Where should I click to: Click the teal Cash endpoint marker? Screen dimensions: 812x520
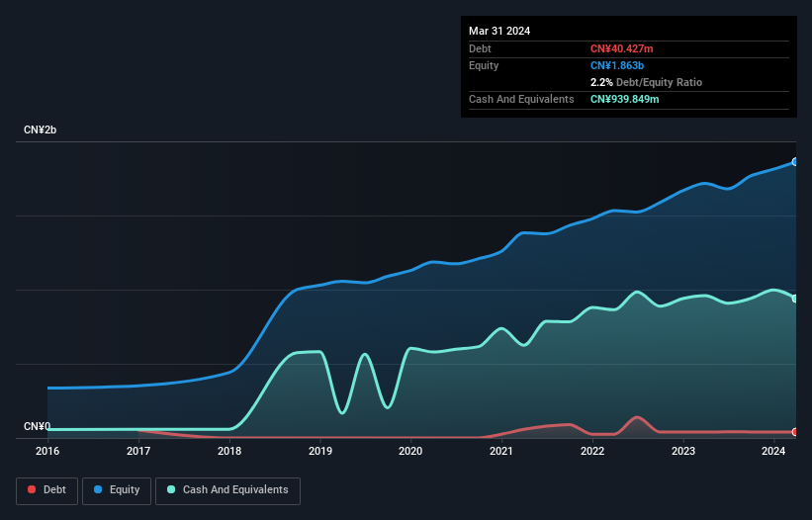tap(795, 299)
